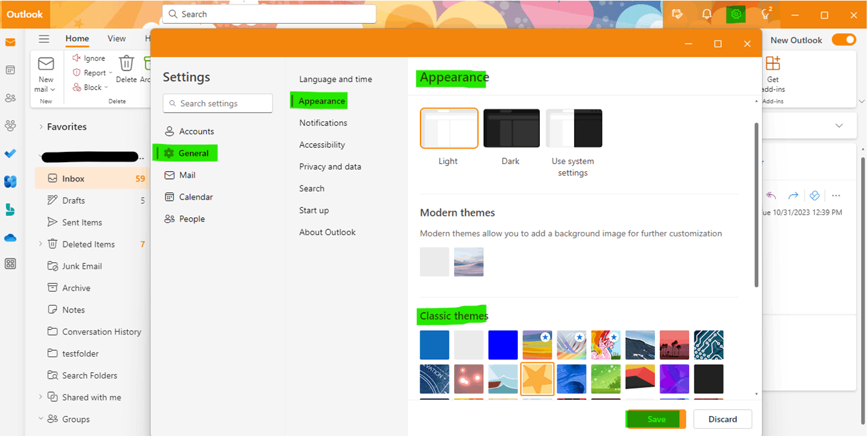Open Language and time settings
Image resolution: width=868 pixels, height=436 pixels.
pyautogui.click(x=336, y=79)
